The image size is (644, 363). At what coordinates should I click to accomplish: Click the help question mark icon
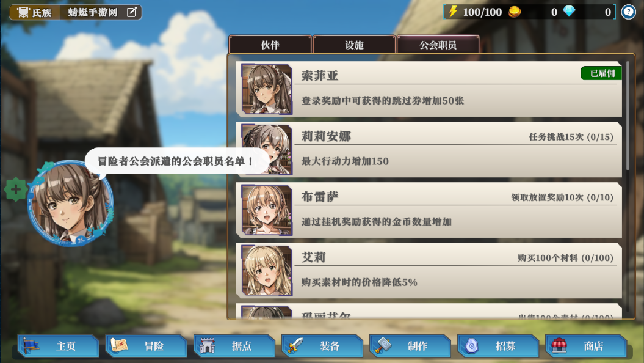[628, 12]
